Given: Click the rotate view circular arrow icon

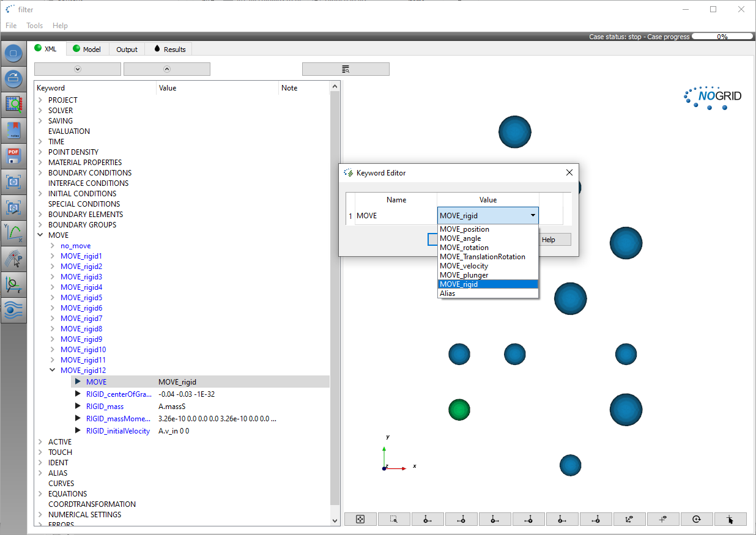Looking at the screenshot, I should pos(697,519).
